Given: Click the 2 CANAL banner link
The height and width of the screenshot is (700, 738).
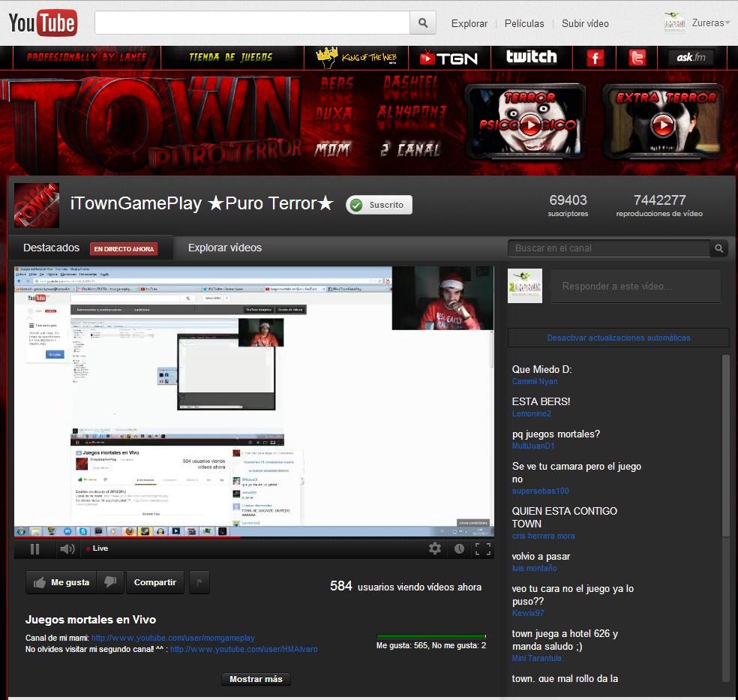Looking at the screenshot, I should coord(410,150).
